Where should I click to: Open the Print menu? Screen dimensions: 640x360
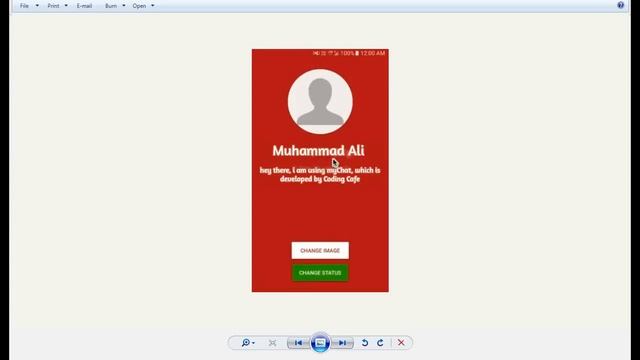click(x=53, y=6)
